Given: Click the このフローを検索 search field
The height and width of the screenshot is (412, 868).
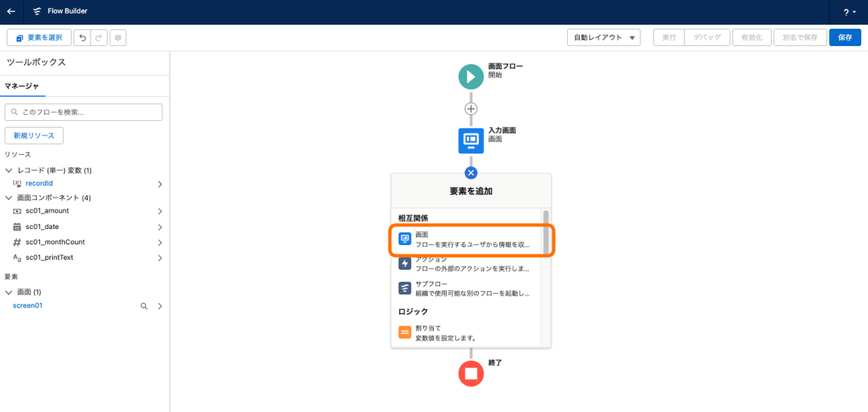Looking at the screenshot, I should click(x=84, y=112).
